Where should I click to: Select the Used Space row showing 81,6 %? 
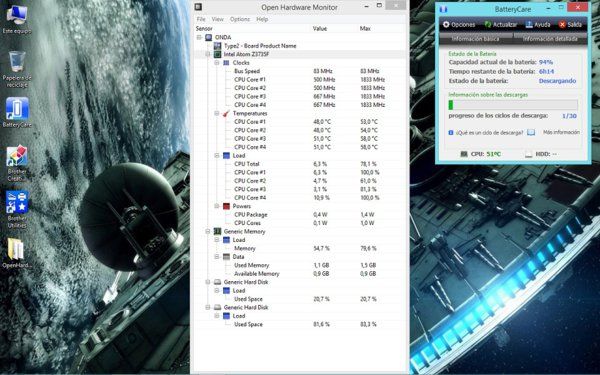click(300, 324)
